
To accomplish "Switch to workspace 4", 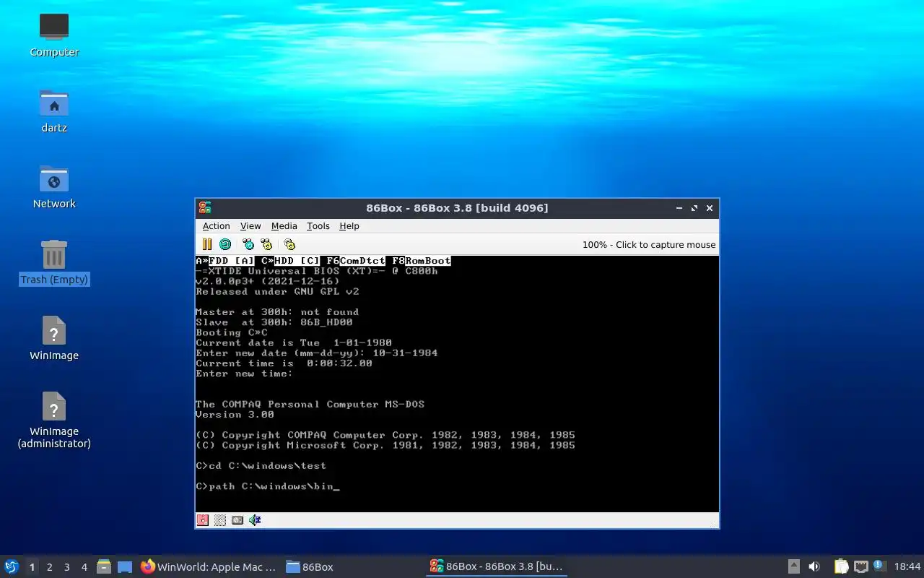I will click(x=84, y=567).
